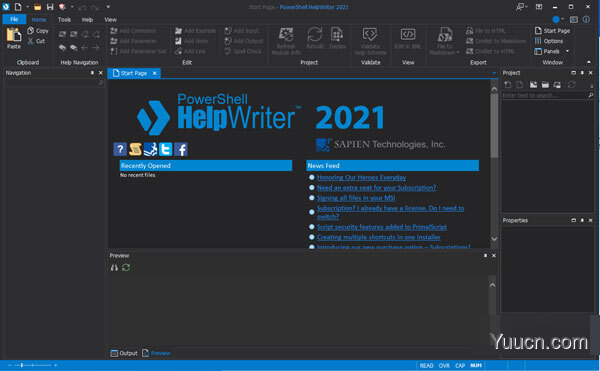The height and width of the screenshot is (371, 600).
Task: Click the Copy button
Action: click(38, 31)
